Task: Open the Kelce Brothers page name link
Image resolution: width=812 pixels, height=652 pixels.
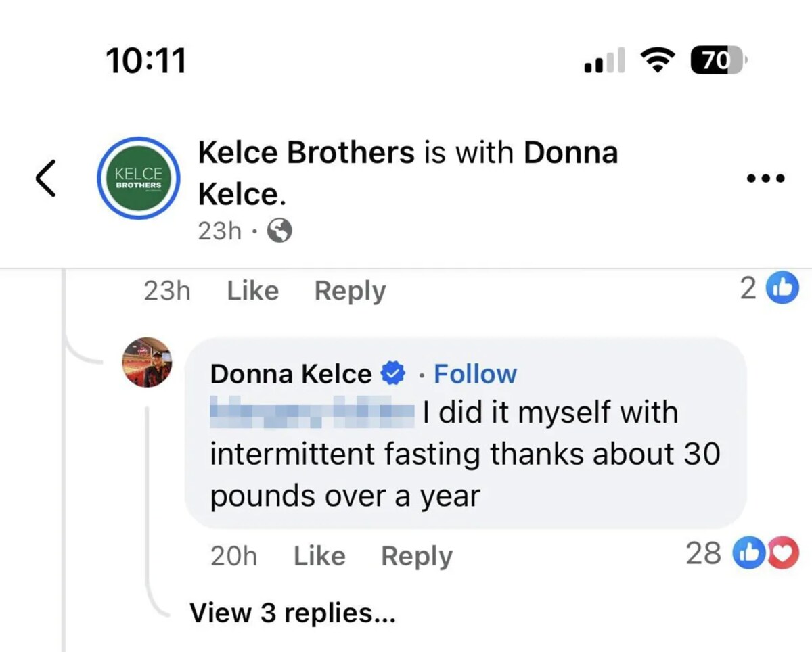Action: 305,152
